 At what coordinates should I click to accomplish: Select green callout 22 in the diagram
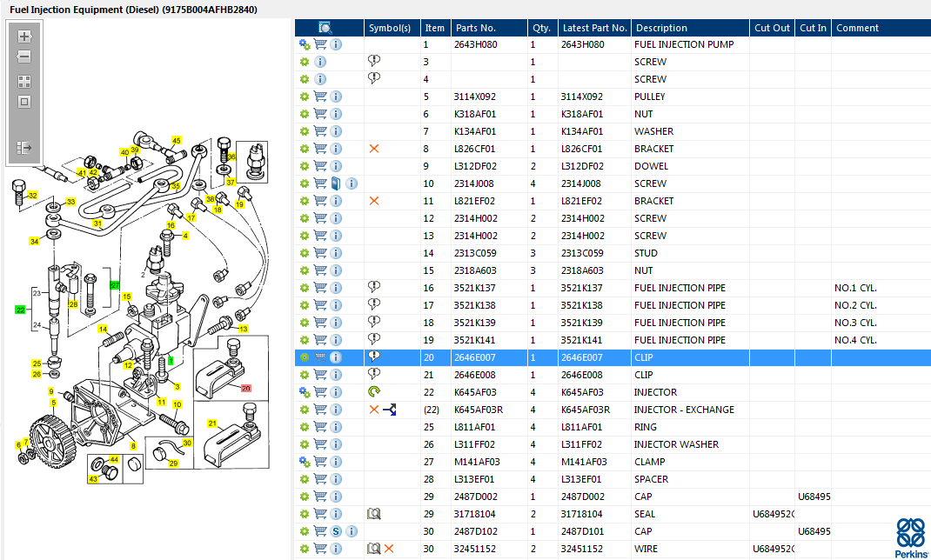21,310
